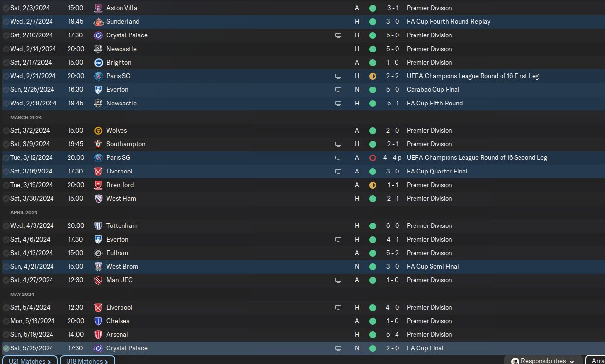Select the MARCH 2024 section header
Screen dimensions: 605x364
click(26, 117)
